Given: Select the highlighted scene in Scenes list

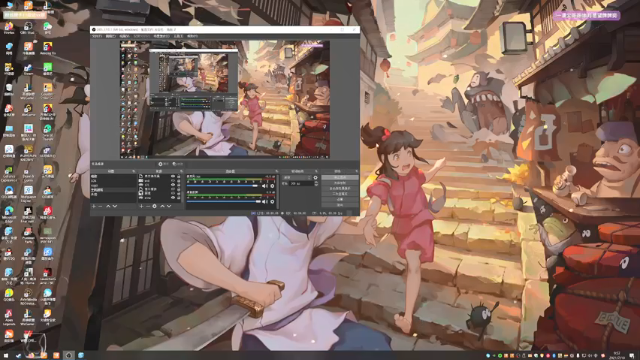Looking at the screenshot, I should tap(113, 190).
